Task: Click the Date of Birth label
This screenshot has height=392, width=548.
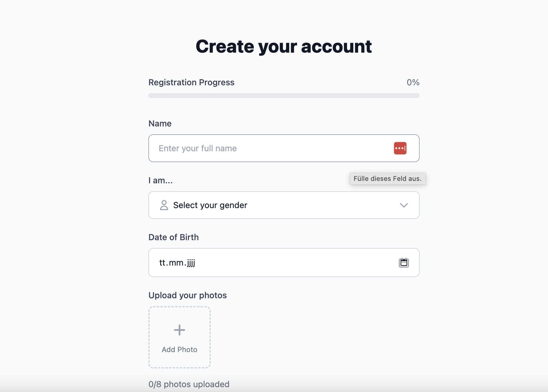Action: pos(173,237)
